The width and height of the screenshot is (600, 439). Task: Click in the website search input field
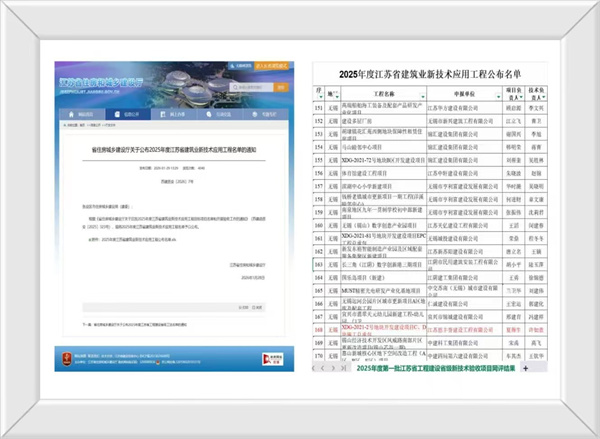255,88
